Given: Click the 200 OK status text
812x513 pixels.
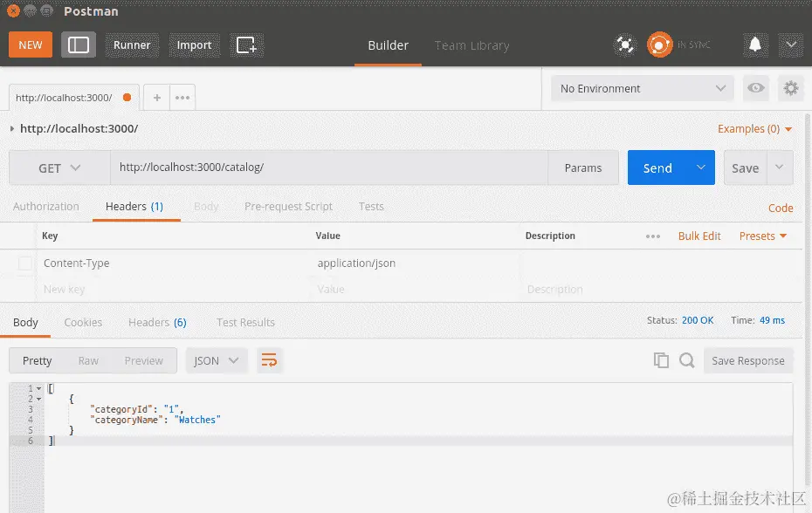Looking at the screenshot, I should [x=697, y=320].
